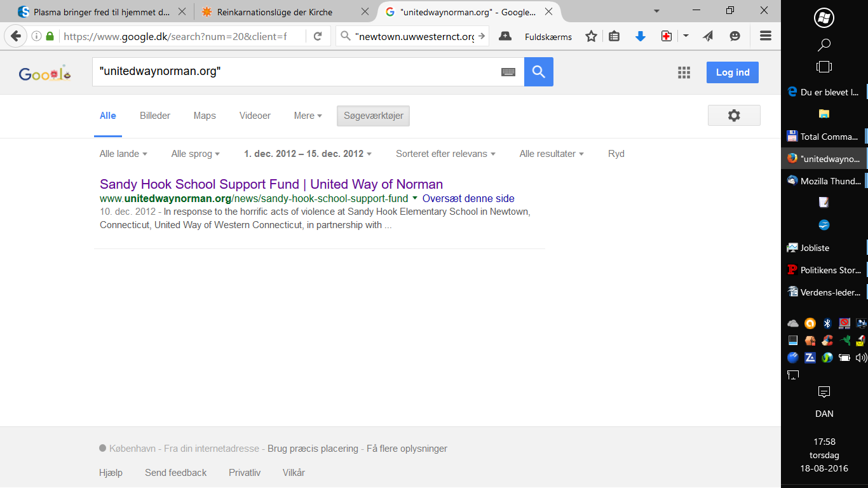Click the OneDrive cloud tray icon
Viewport: 868px width, 488px height.
tap(792, 323)
